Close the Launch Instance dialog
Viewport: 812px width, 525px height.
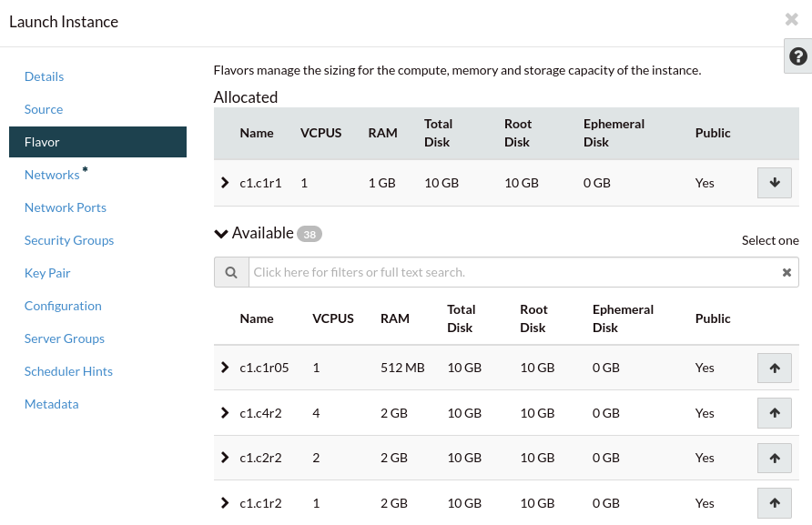[x=791, y=20]
